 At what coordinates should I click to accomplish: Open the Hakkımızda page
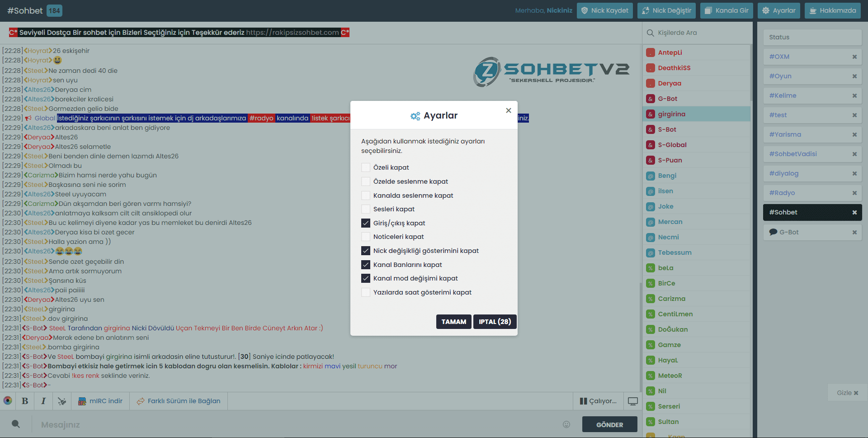(x=833, y=10)
